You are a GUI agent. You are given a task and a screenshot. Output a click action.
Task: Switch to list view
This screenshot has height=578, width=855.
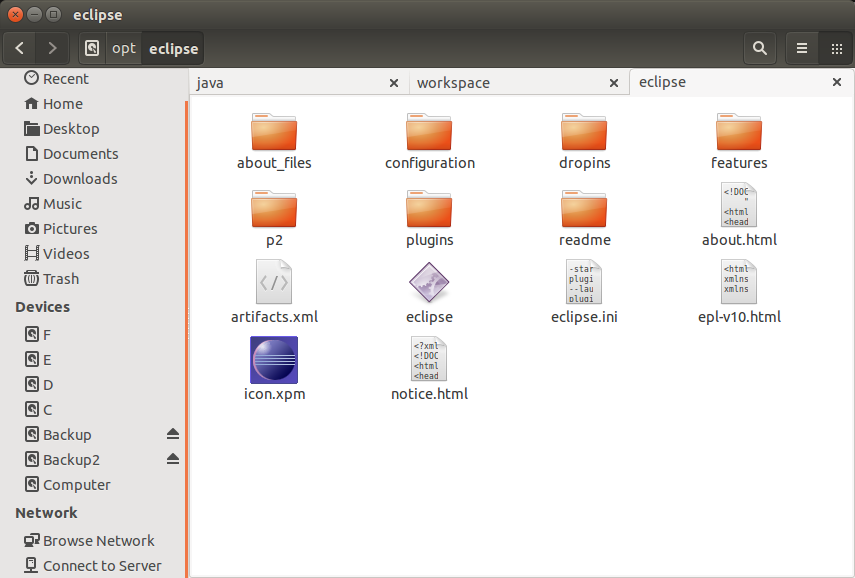coord(802,49)
